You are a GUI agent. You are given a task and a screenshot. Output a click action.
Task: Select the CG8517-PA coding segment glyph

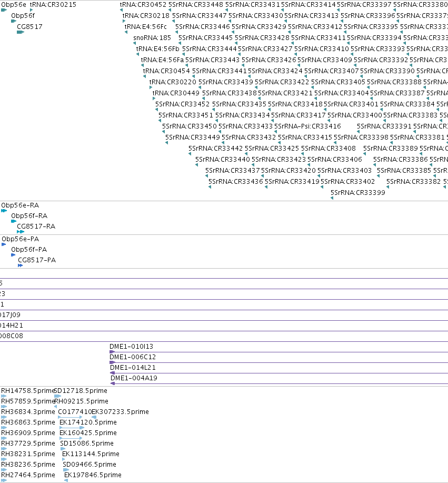[21, 265]
